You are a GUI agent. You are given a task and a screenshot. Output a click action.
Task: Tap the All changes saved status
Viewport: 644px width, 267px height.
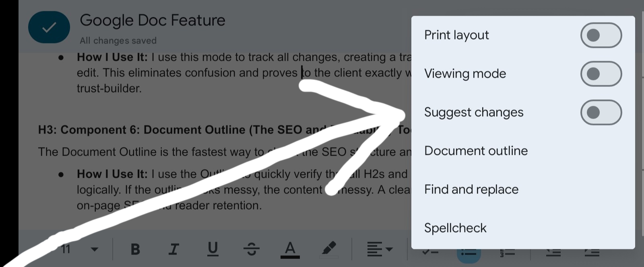click(118, 41)
